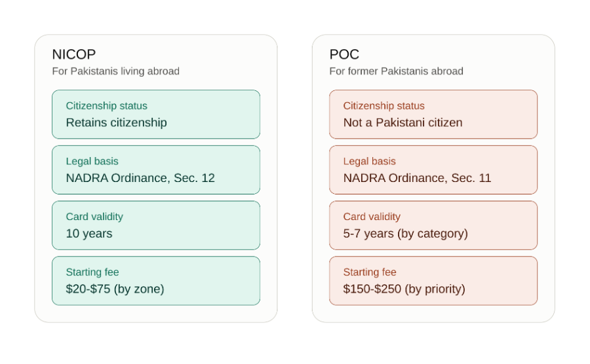Image resolution: width=590 pixels, height=364 pixels.
Task: Click the NICOP card title
Action: tap(73, 54)
